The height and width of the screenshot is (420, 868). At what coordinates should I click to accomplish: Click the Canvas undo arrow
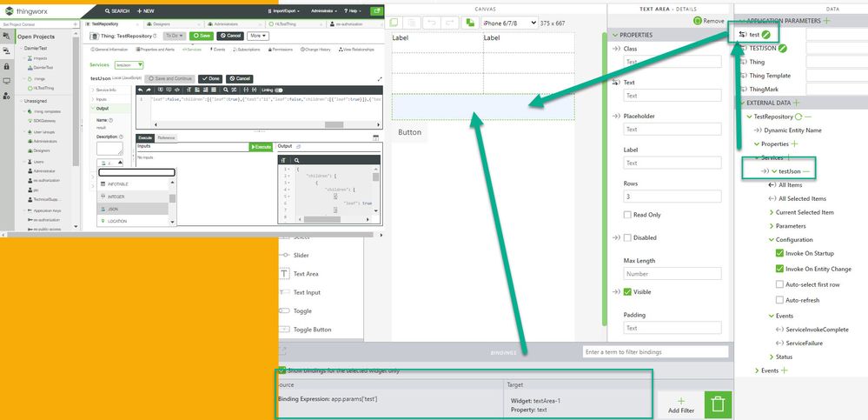(x=431, y=22)
